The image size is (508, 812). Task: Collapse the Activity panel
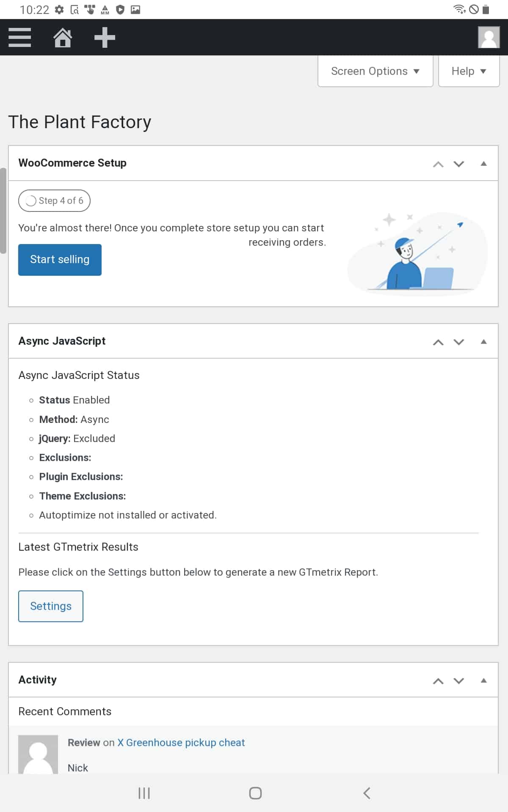483,680
